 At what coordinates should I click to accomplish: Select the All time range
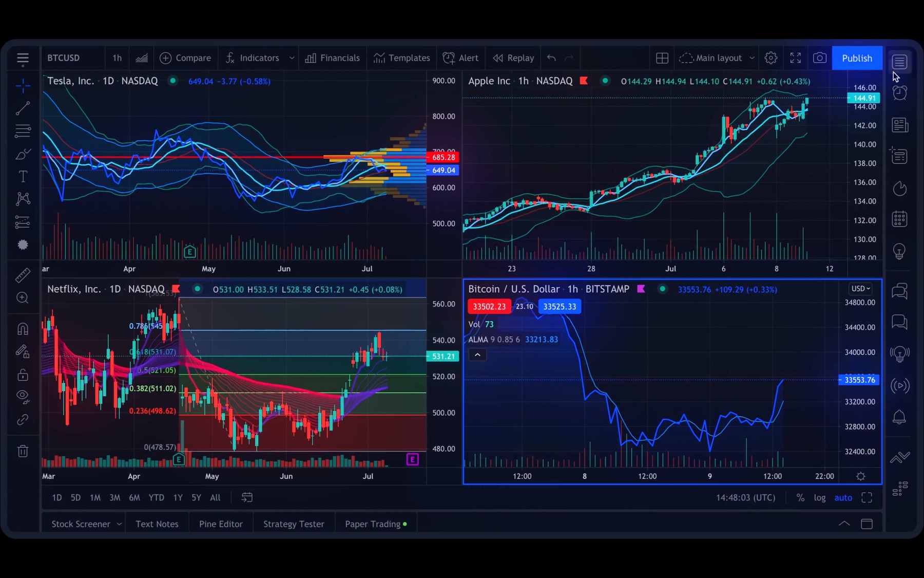215,497
